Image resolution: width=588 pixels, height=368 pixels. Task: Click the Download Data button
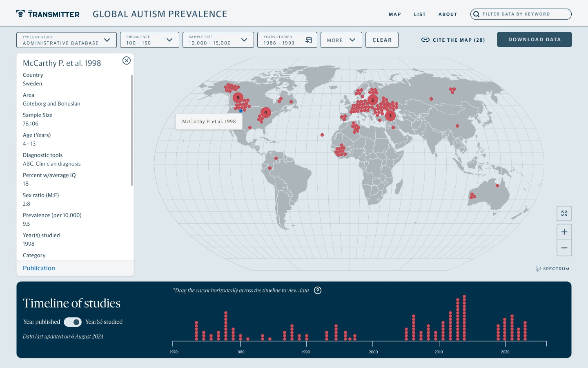tap(535, 40)
